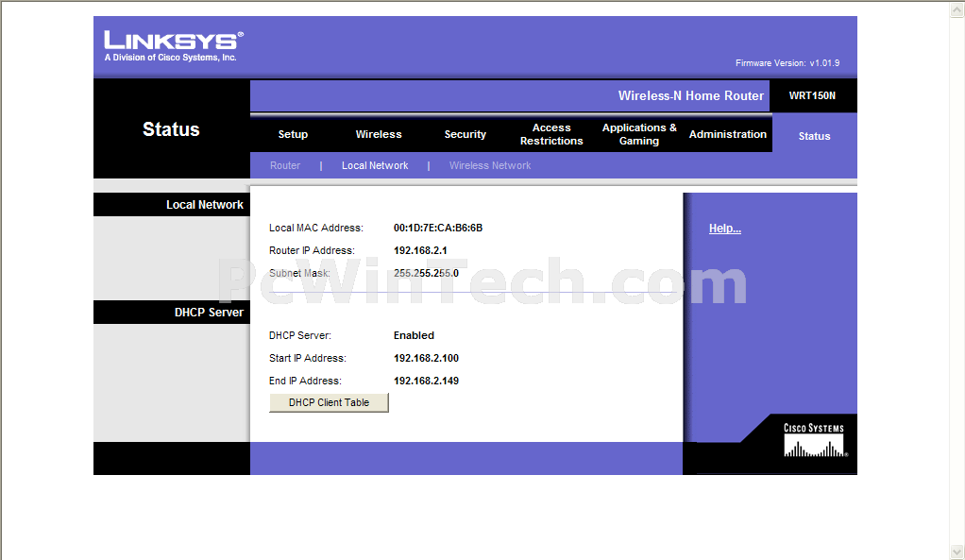Click the End IP Address label

[x=305, y=381]
